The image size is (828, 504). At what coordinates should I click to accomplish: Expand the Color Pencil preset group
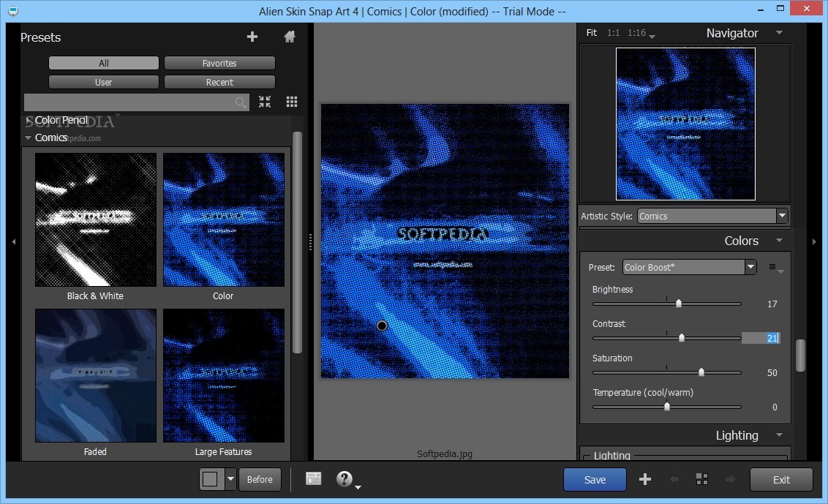pos(28,121)
